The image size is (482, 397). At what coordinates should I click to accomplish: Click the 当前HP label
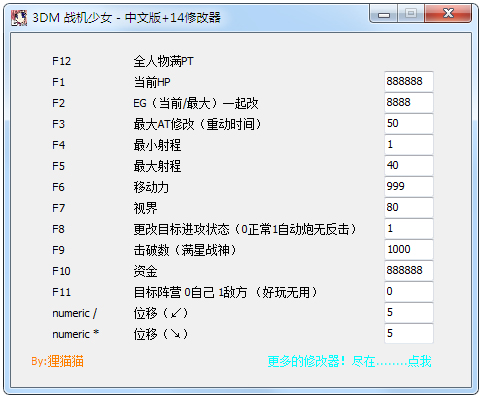coord(152,82)
